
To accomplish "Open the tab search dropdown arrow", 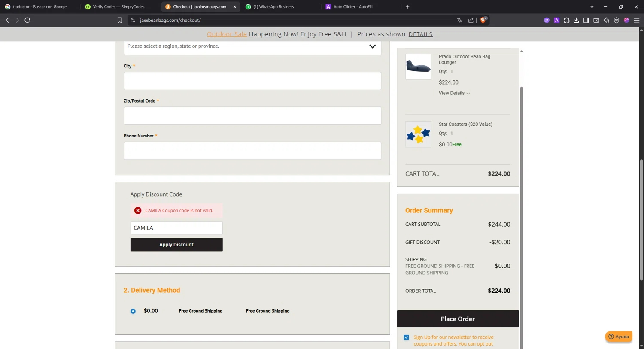I will pos(592,7).
